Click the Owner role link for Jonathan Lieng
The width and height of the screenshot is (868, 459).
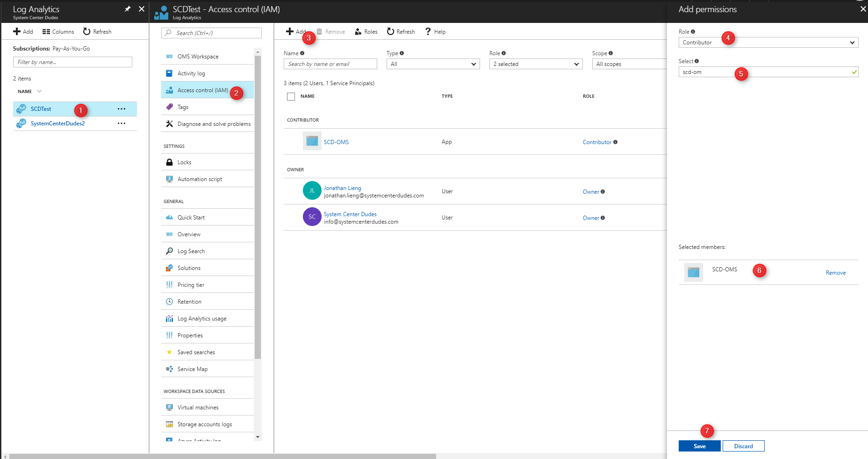point(591,192)
